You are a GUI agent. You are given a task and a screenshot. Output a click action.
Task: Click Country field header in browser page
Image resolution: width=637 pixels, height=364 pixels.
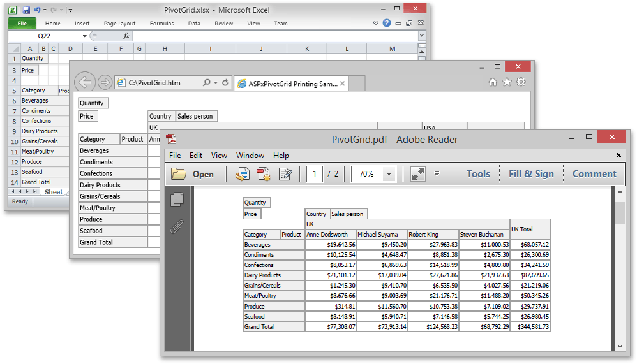pyautogui.click(x=161, y=116)
